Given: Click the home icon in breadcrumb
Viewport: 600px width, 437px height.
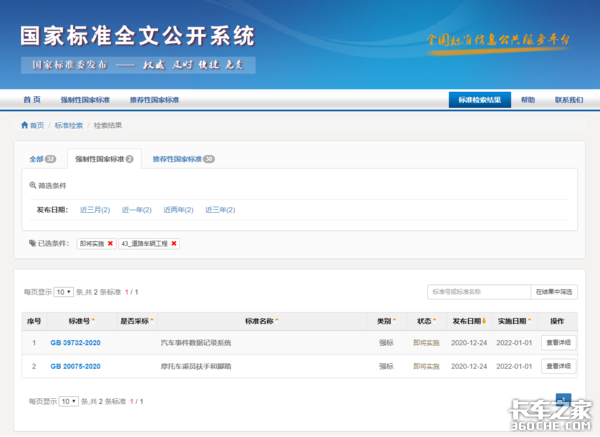Looking at the screenshot, I should (25, 125).
